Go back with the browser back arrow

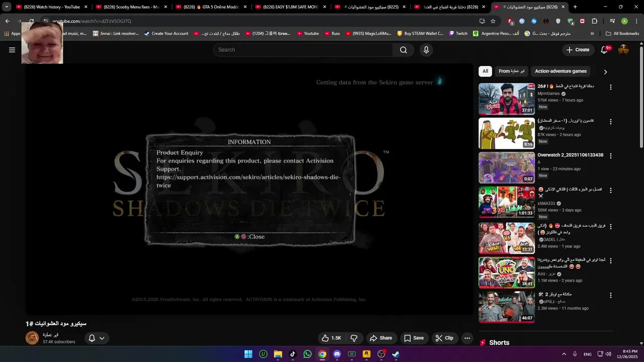pyautogui.click(x=7, y=21)
